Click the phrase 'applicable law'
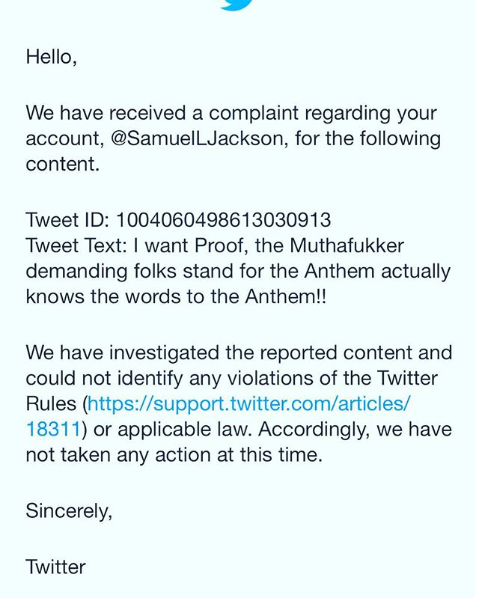The height and width of the screenshot is (598, 482). (184, 430)
